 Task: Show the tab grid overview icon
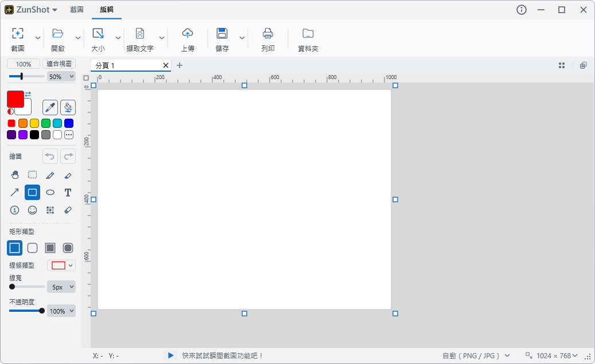point(562,65)
